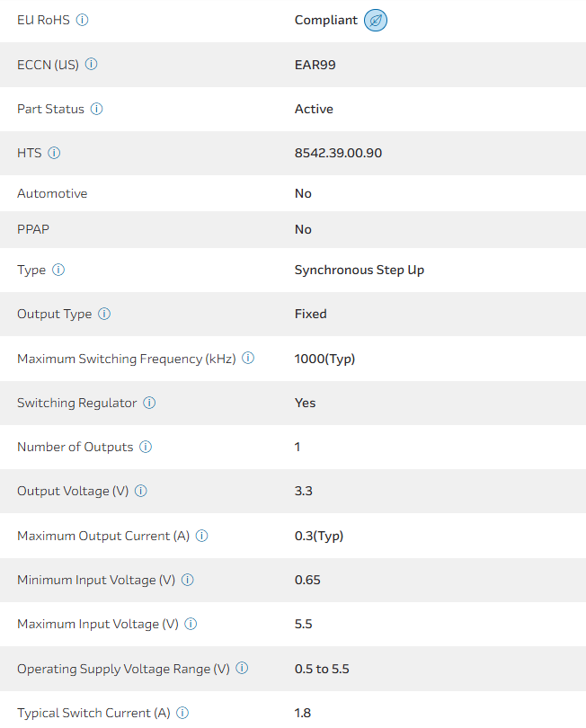This screenshot has width=586, height=728.
Task: Click the info icon by Switching Regulator
Action: [x=149, y=403]
